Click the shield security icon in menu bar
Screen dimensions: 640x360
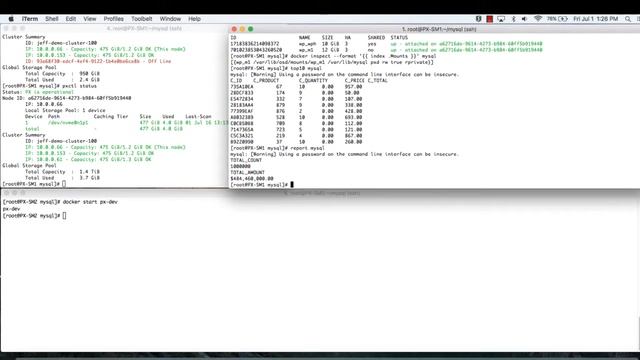coord(478,19)
